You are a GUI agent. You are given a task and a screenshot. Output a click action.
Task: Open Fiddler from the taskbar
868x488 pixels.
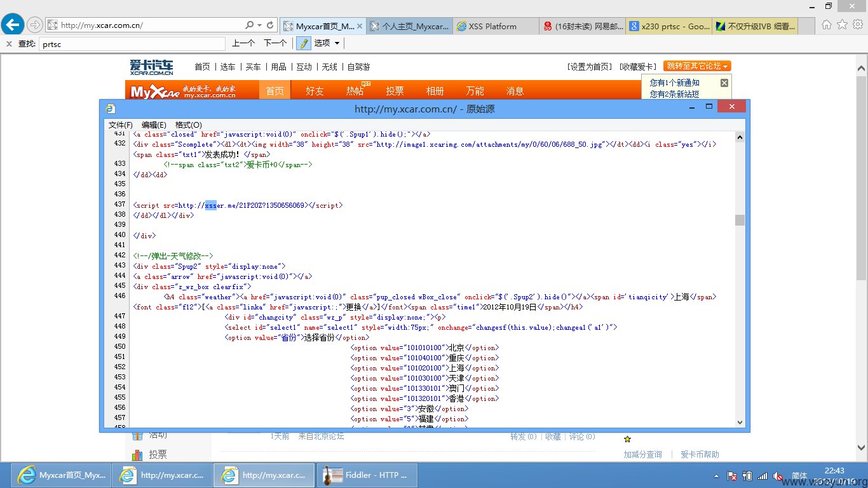pyautogui.click(x=366, y=475)
